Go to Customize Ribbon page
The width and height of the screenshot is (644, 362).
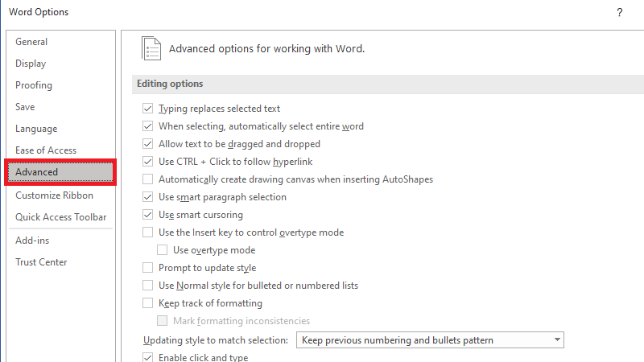[x=54, y=195]
